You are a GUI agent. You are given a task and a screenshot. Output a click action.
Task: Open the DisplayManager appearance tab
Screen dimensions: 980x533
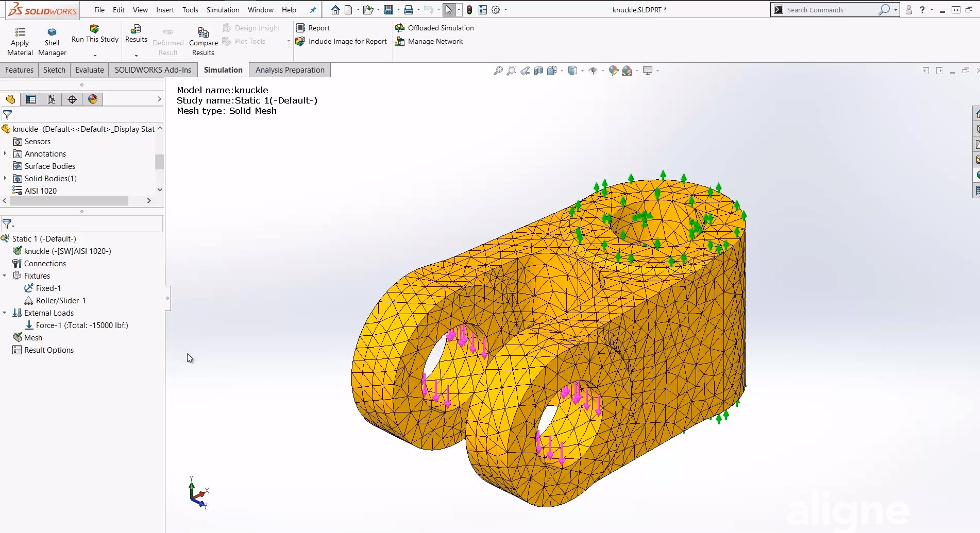[x=93, y=99]
